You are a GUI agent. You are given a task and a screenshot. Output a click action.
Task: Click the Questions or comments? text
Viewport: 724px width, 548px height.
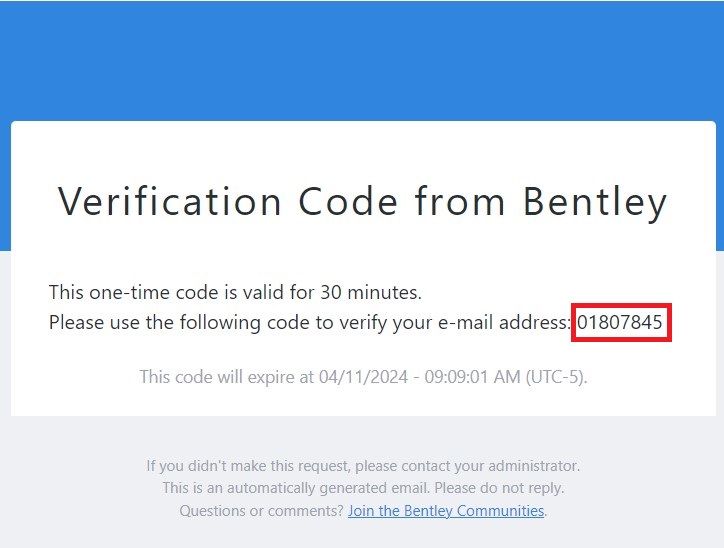(261, 511)
